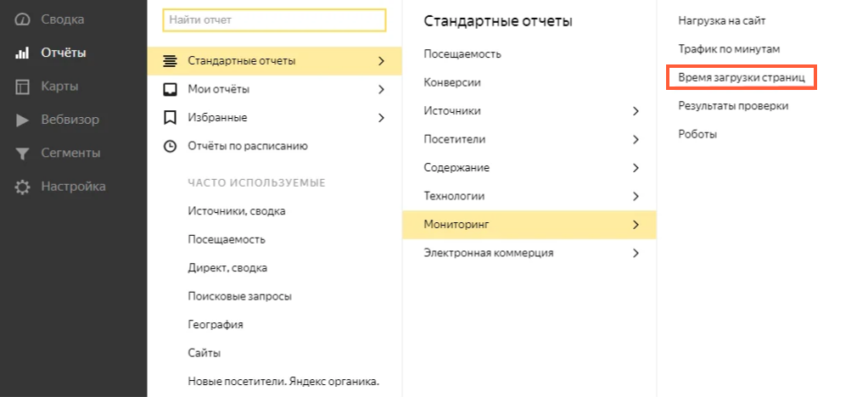Expand the Технологии submenu arrow
868x397 pixels.
tap(636, 197)
